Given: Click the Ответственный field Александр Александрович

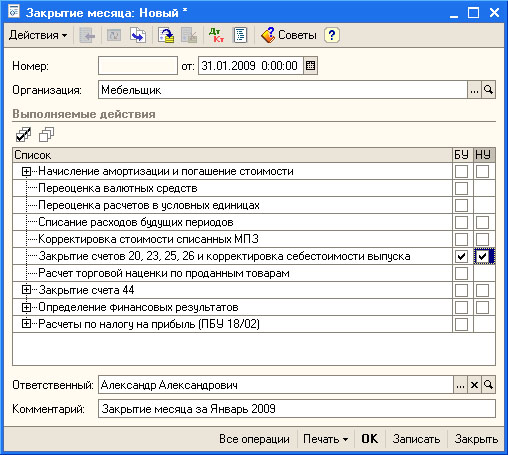Looking at the screenshot, I should coord(276,385).
